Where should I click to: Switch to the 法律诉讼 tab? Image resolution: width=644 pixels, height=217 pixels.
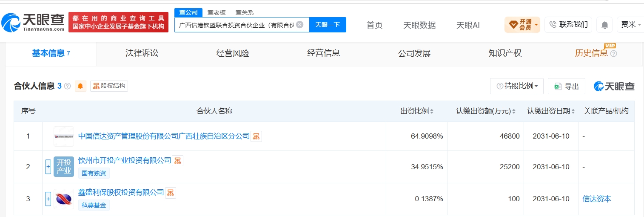coord(142,53)
